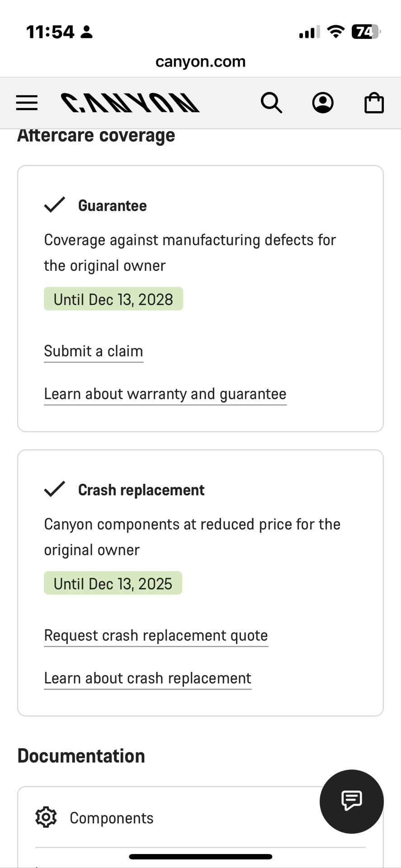Tap the Documentation section heading

point(81,756)
